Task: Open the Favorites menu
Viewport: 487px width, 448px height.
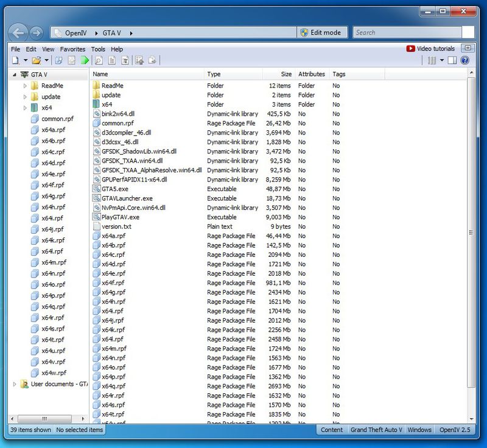Action: pyautogui.click(x=72, y=49)
